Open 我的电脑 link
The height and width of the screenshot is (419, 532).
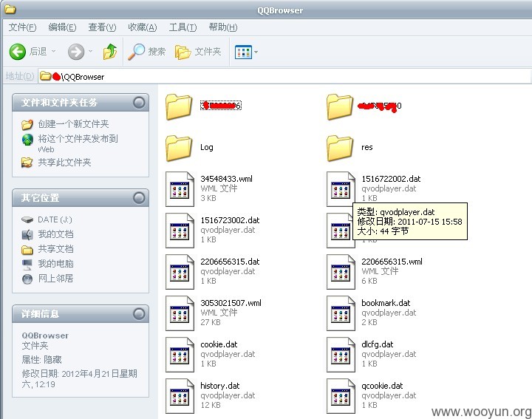(55, 263)
